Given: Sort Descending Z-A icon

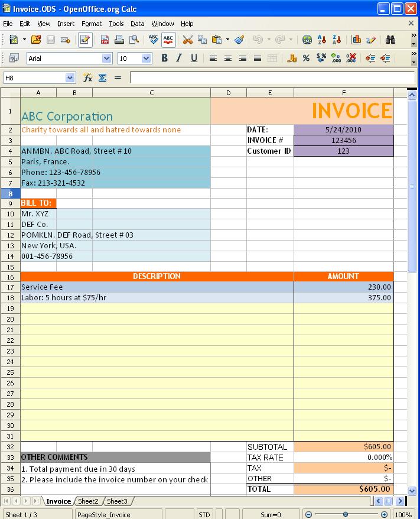Looking at the screenshot, I should [x=336, y=40].
